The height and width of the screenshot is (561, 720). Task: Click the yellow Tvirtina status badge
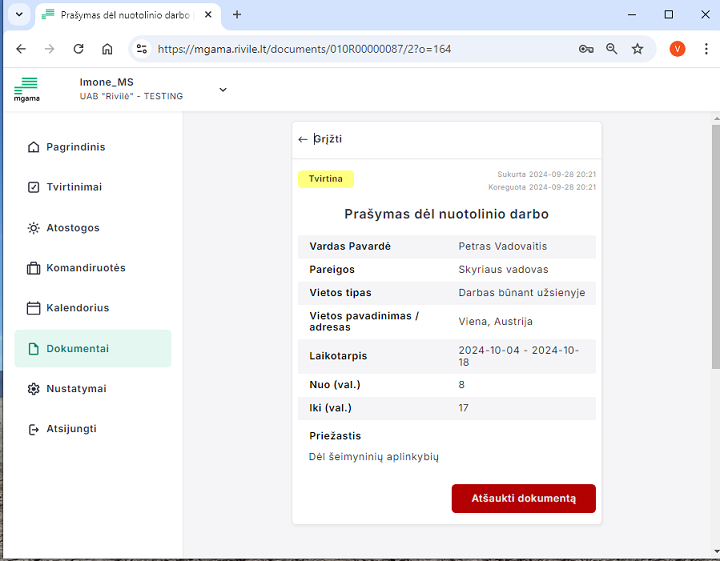(x=325, y=179)
